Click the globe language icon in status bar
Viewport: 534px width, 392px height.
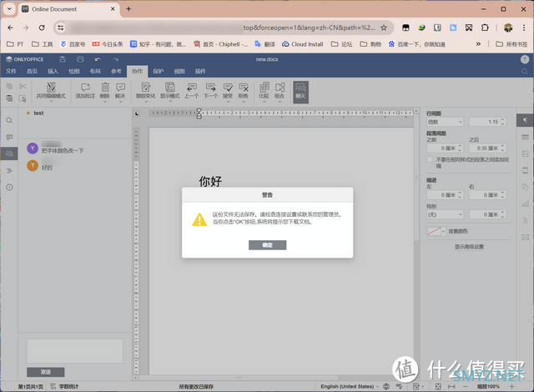(386, 386)
